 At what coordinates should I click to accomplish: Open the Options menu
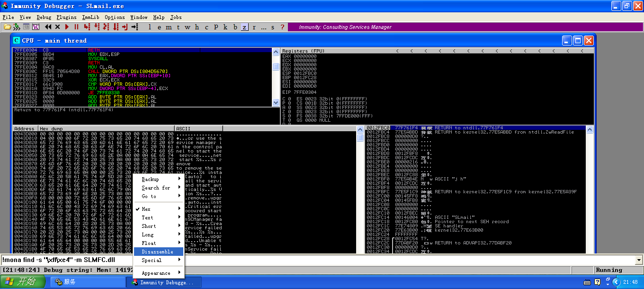pos(115,17)
